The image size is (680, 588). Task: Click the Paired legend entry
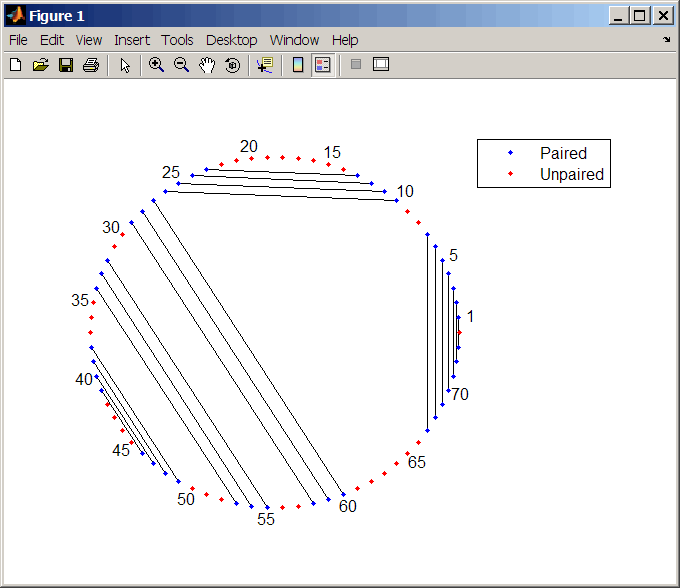563,153
